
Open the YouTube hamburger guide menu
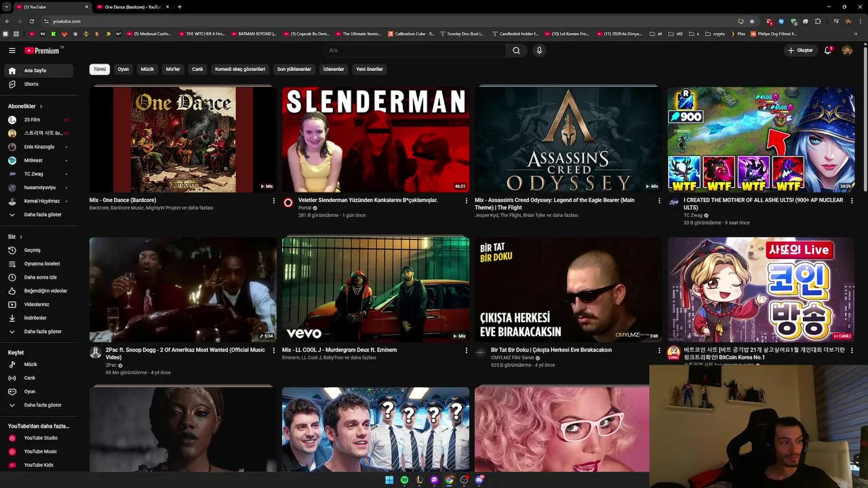[12, 50]
